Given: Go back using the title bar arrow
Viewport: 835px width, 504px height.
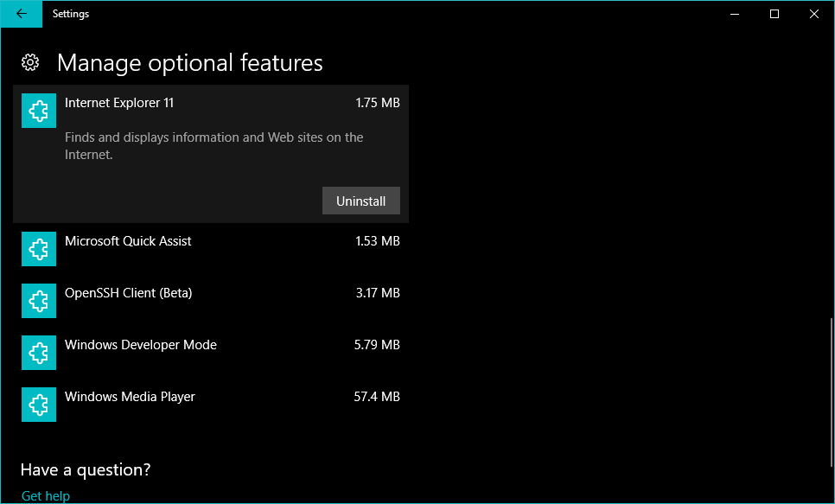Looking at the screenshot, I should [21, 14].
